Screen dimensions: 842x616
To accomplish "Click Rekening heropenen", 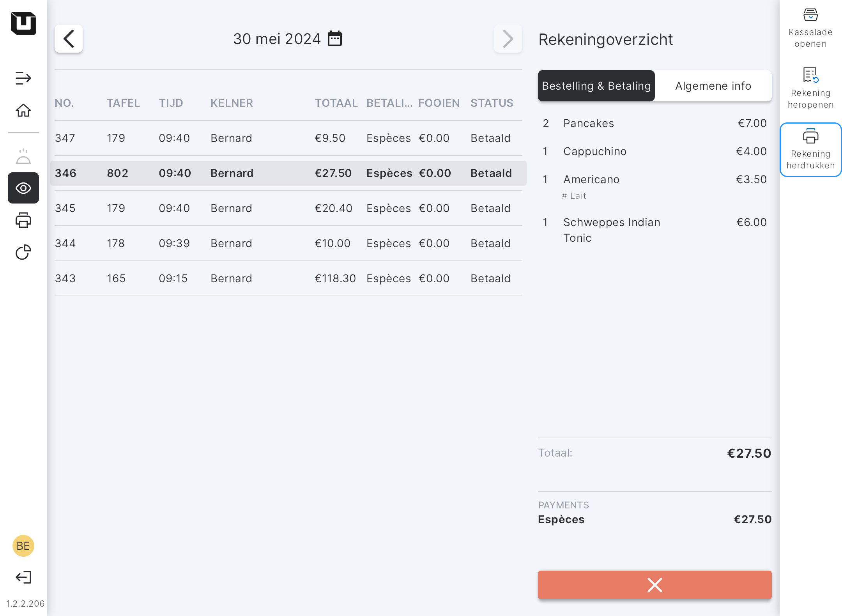I will [x=810, y=88].
